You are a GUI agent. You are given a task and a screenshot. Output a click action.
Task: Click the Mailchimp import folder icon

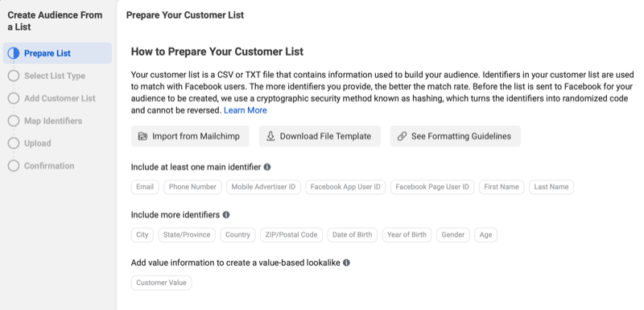[142, 136]
